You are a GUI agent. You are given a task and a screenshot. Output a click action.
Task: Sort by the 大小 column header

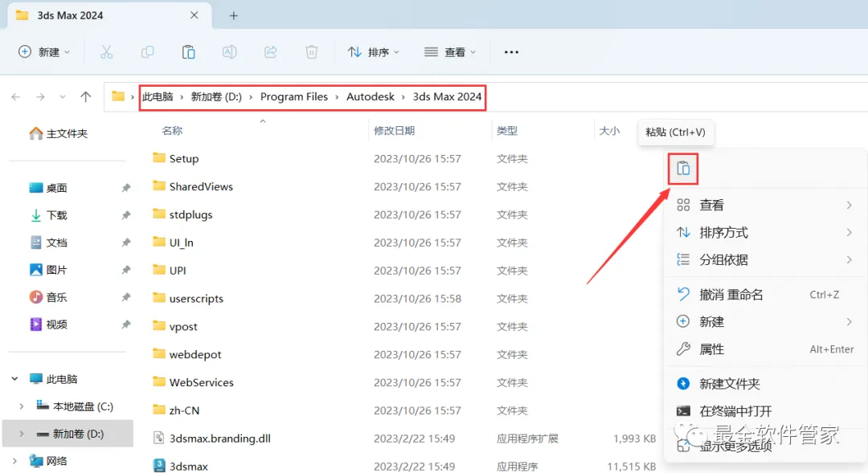click(x=609, y=131)
